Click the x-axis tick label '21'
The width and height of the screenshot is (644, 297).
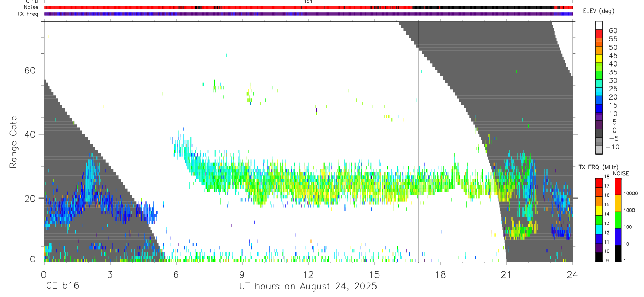[507, 274]
